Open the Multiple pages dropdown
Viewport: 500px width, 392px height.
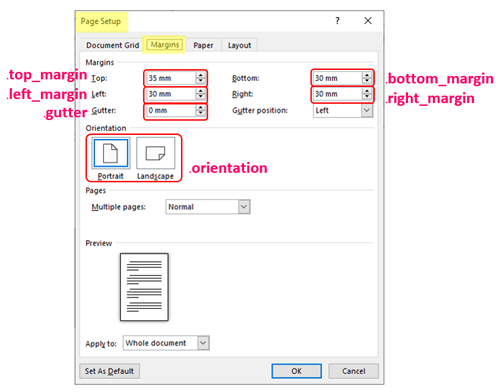pyautogui.click(x=244, y=207)
